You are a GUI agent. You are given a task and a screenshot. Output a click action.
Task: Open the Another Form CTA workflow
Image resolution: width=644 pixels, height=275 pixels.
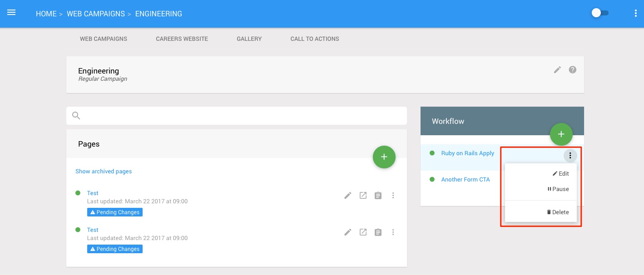[x=466, y=180]
